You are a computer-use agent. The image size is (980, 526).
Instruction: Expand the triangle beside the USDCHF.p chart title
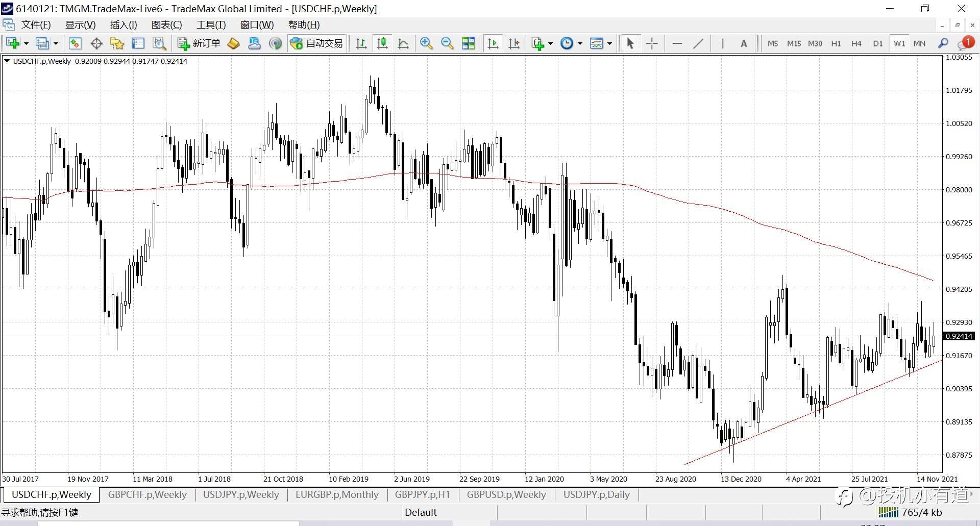pos(7,61)
